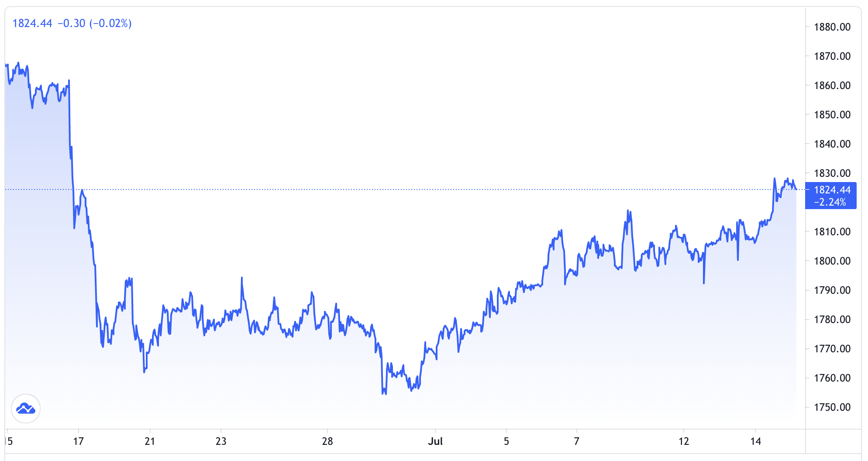This screenshot has width=868, height=461.
Task: Click the 28 date label on time axis
Action: click(x=327, y=441)
